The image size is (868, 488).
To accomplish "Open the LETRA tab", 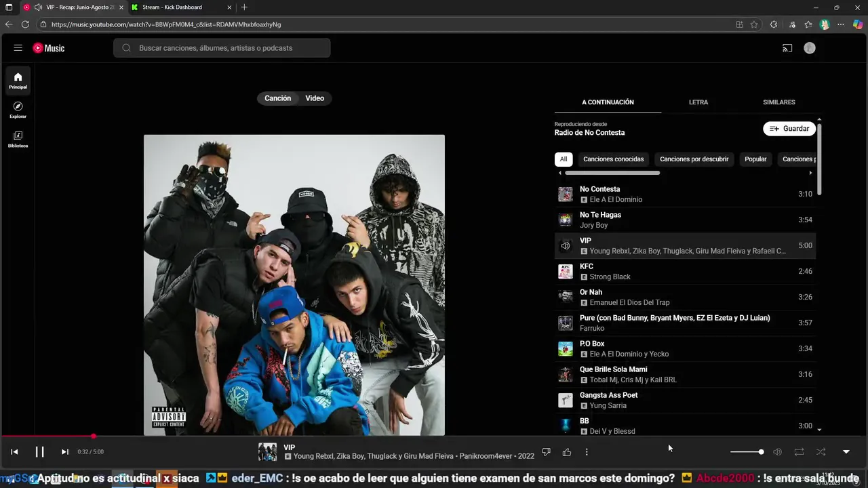I will (x=698, y=102).
